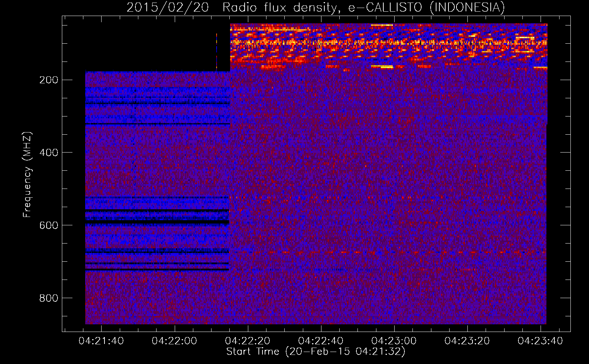Click the 200 frequency tick label
The image size is (589, 364).
[49, 80]
